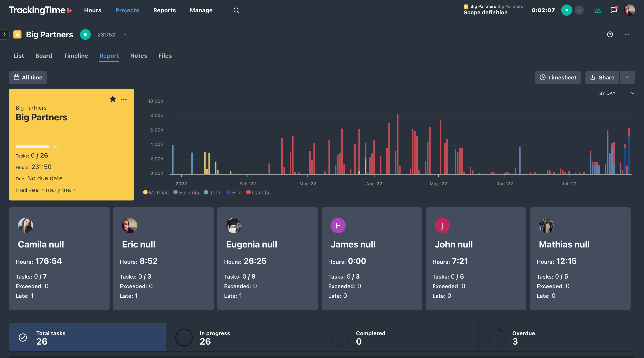Open the search magnifier in the top bar

point(236,10)
